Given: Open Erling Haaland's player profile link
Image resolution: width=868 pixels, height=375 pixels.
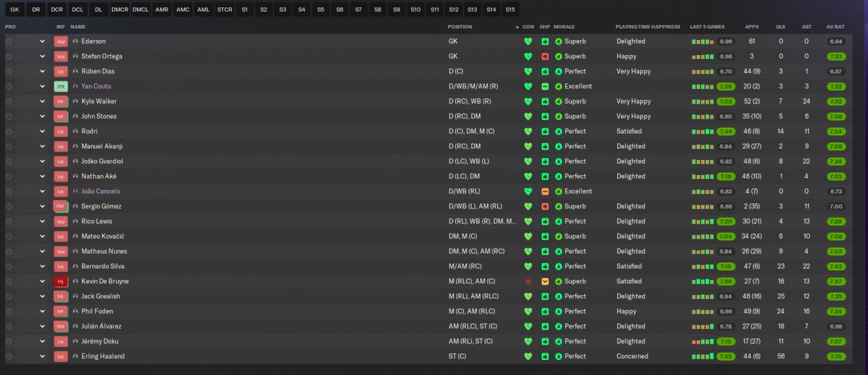Looking at the screenshot, I should point(103,356).
